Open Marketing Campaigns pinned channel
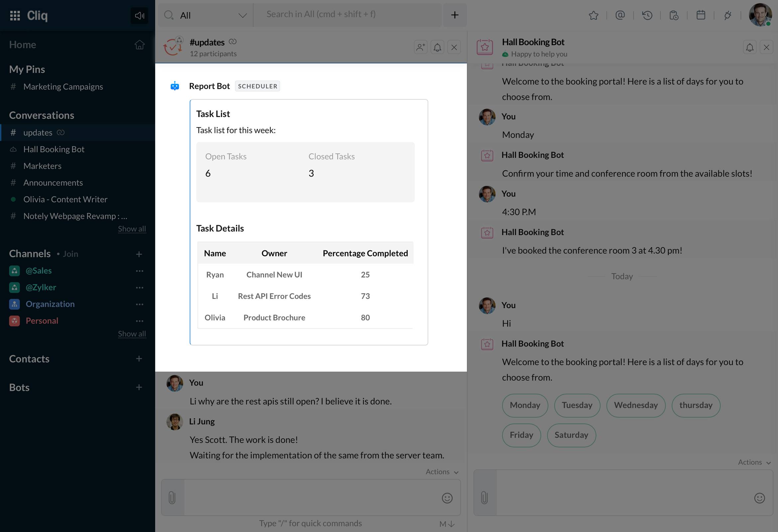778x532 pixels. point(63,86)
